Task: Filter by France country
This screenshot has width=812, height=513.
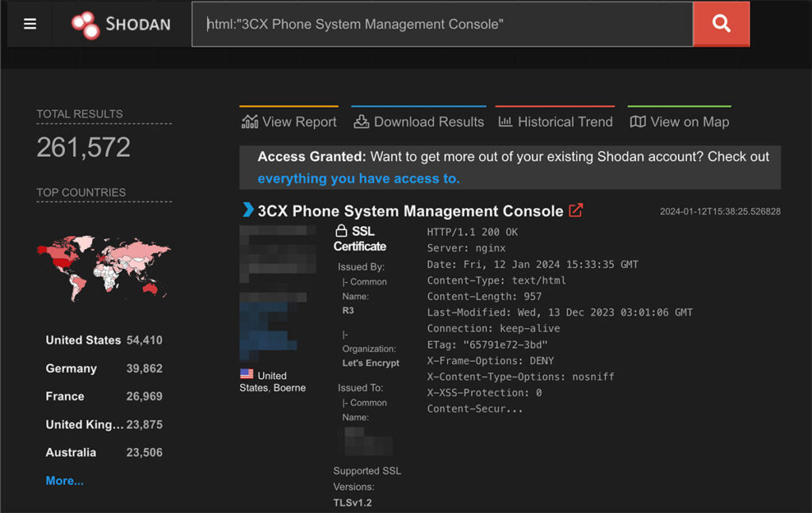Action: [x=65, y=396]
